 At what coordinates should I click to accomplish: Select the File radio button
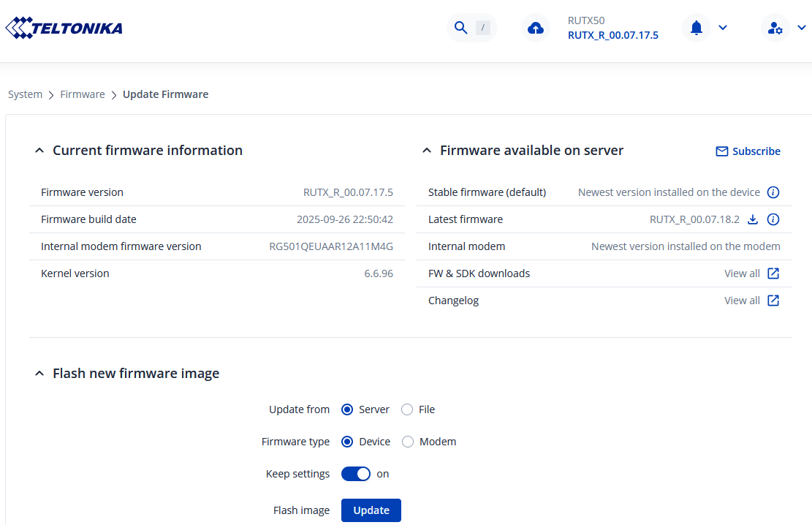click(x=407, y=409)
